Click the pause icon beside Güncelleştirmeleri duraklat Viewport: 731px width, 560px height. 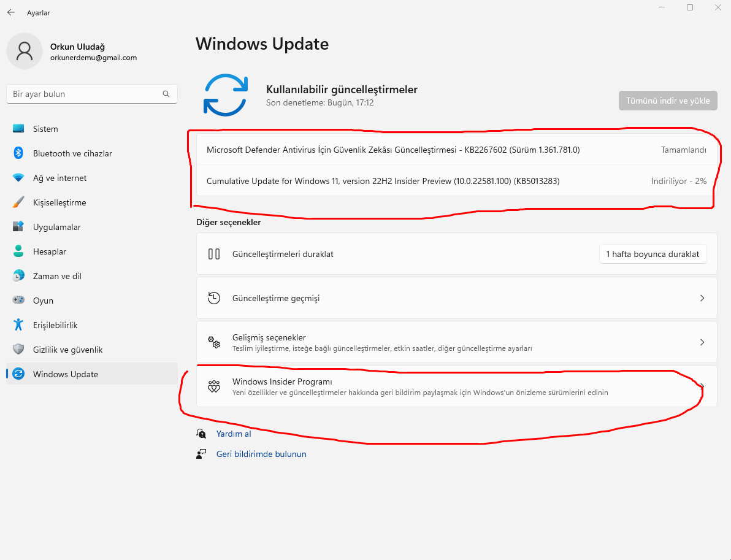[x=214, y=254]
